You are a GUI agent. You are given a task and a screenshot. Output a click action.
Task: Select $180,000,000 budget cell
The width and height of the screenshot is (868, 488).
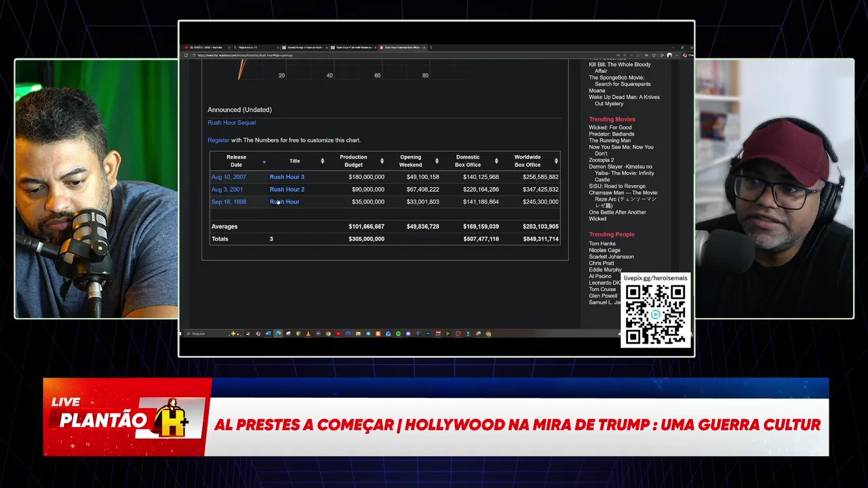click(366, 177)
